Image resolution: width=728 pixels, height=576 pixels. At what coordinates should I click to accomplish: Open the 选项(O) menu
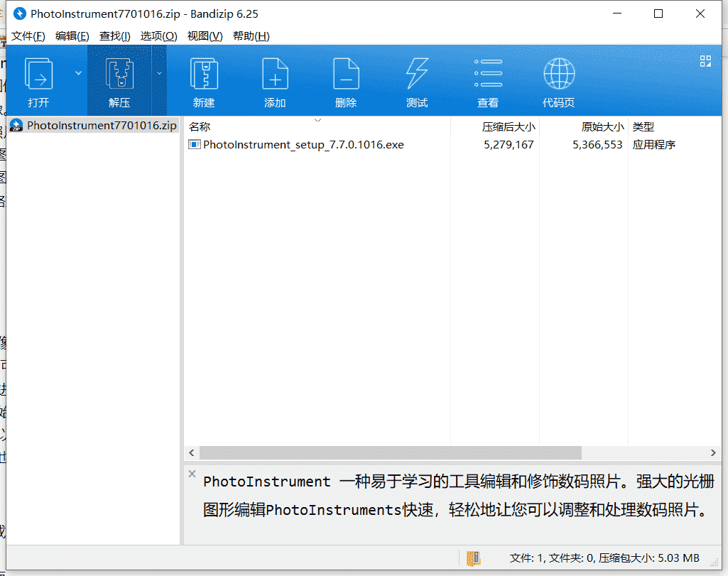[x=159, y=36]
